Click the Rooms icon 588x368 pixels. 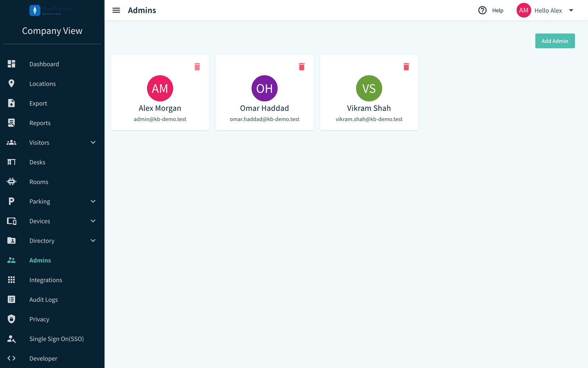[x=11, y=182]
